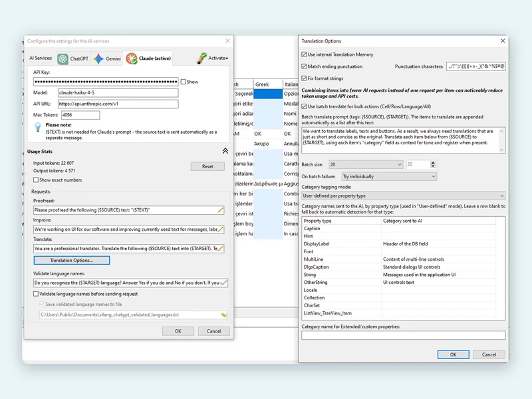
Task: Click the Model field claude-haiku-4-5
Action: (118, 92)
